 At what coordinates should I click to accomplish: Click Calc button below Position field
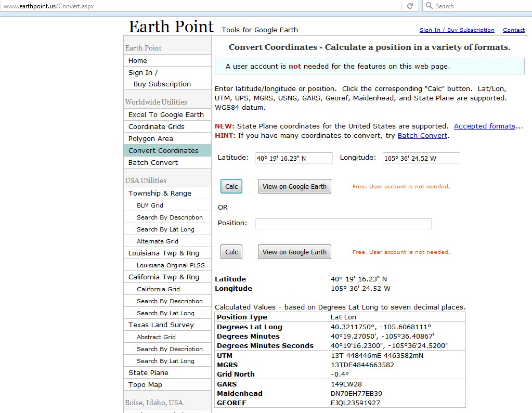tap(231, 252)
